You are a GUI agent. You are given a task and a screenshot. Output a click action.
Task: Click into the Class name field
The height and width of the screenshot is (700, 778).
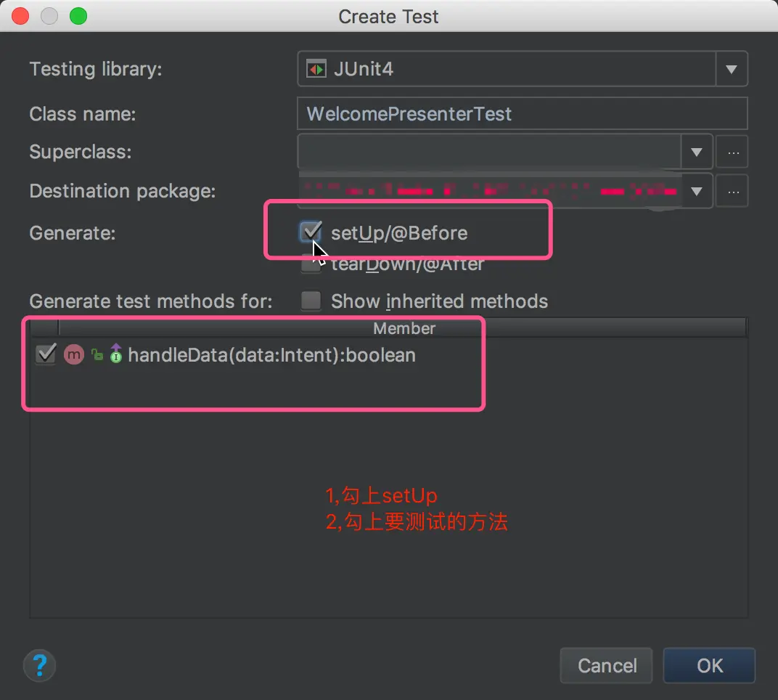click(522, 114)
